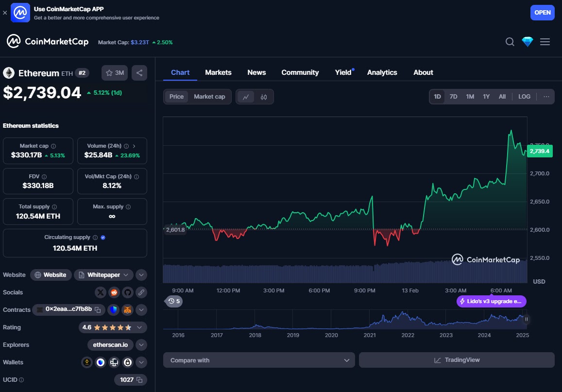Expand more explorers chevron

click(141, 345)
